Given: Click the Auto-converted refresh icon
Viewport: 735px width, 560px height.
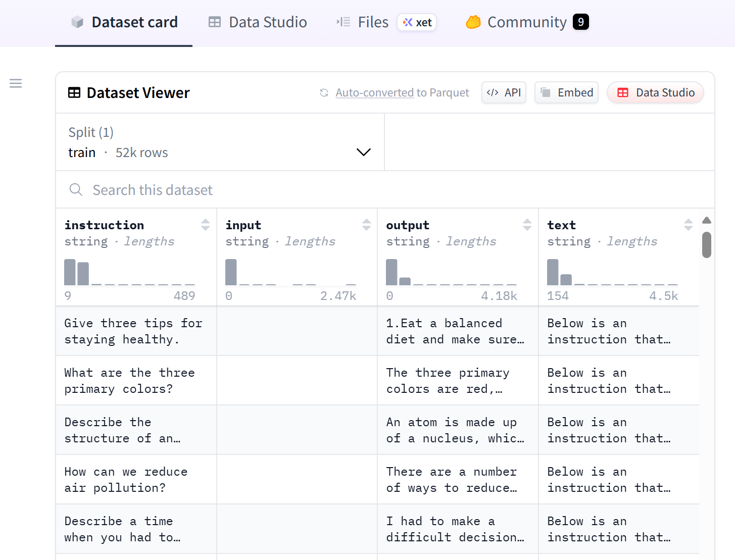Looking at the screenshot, I should (x=324, y=93).
